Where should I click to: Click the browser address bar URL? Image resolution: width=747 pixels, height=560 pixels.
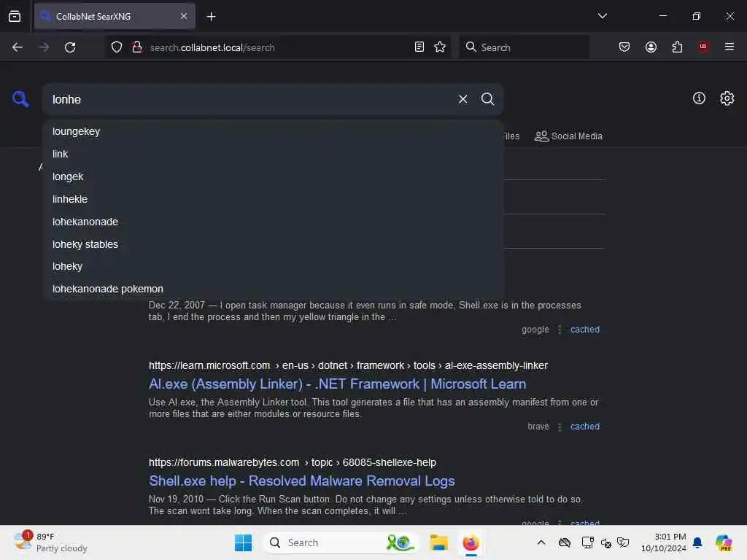click(x=278, y=47)
